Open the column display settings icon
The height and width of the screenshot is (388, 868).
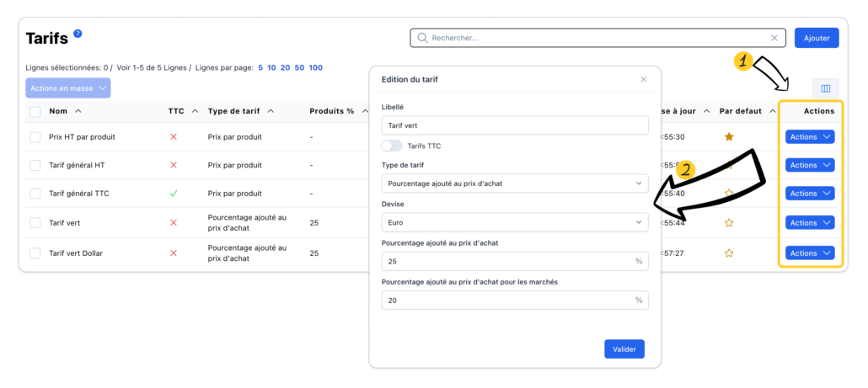point(825,88)
